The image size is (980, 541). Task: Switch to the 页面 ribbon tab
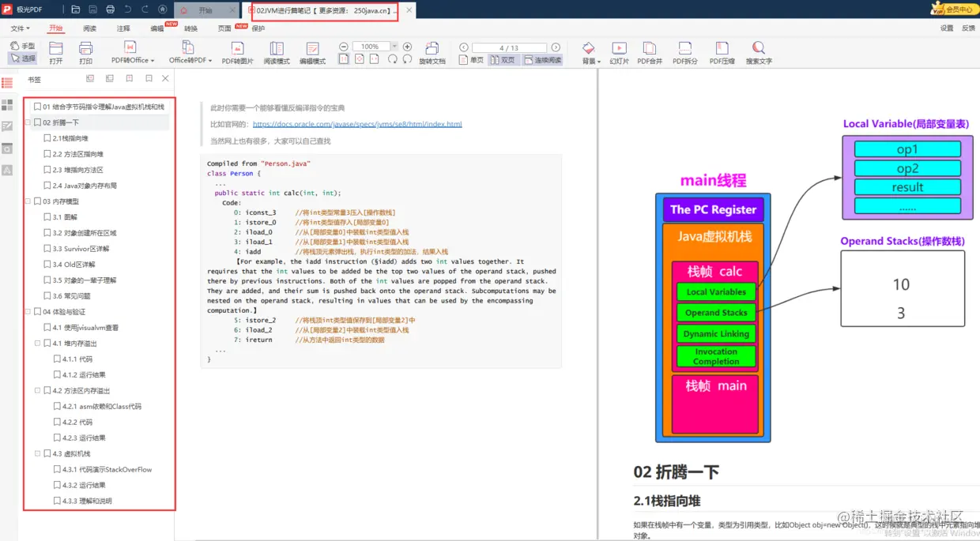[224, 28]
